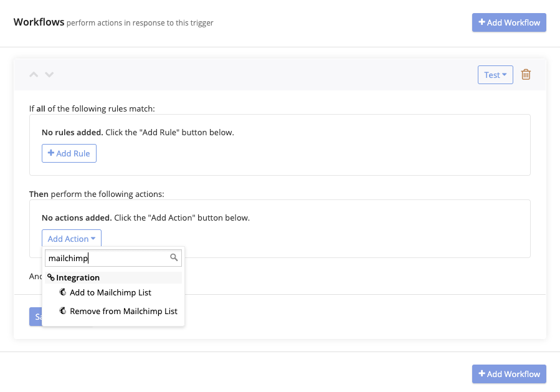Viewport: 560px width, 392px height.
Task: Click Mailchimp logo beside Remove from Mailchimp List
Action: pyautogui.click(x=63, y=311)
